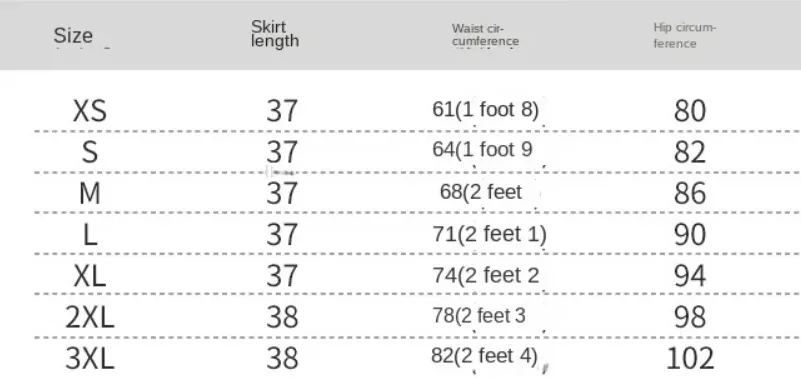Screen dimensions: 801x380
Task: Click hip value 90 in L row
Action: click(x=690, y=235)
